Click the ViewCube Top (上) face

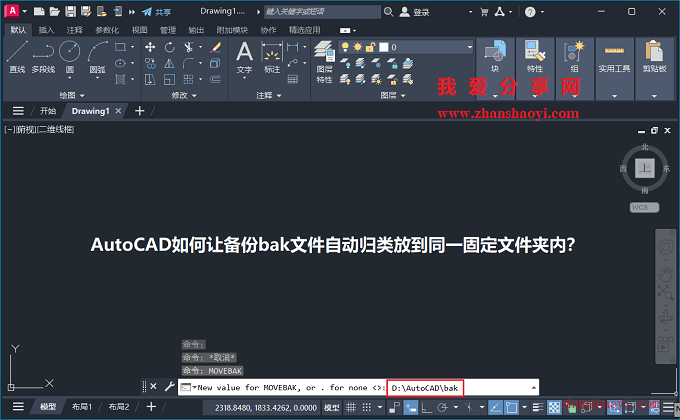click(644, 168)
